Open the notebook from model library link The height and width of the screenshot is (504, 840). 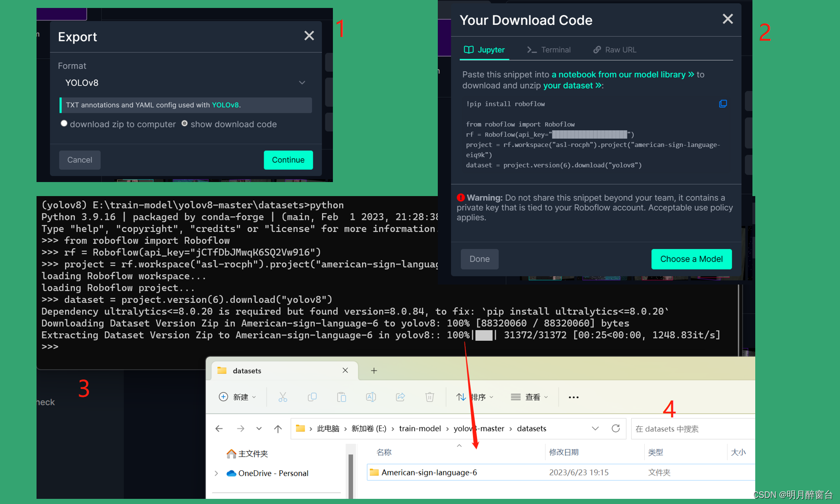click(x=623, y=74)
